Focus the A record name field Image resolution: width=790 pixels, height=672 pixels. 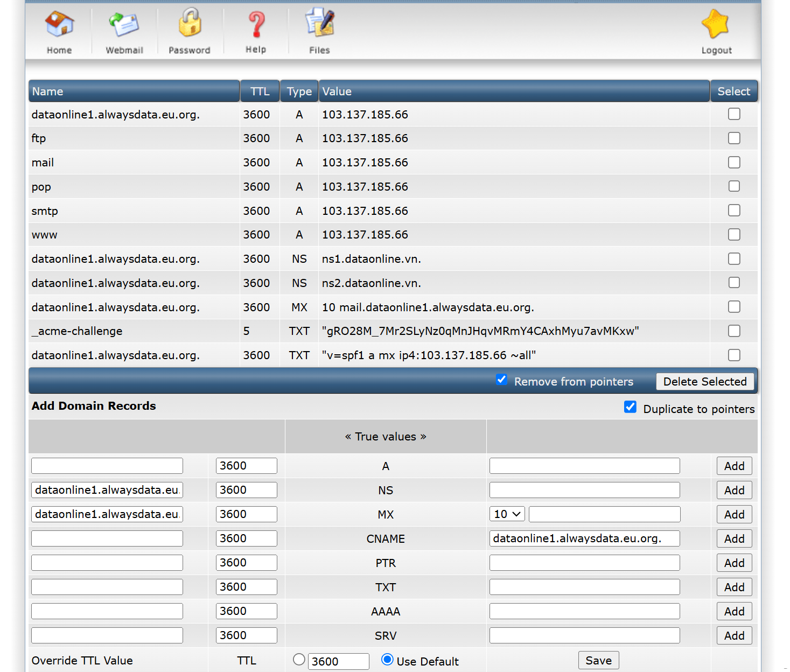tap(107, 466)
